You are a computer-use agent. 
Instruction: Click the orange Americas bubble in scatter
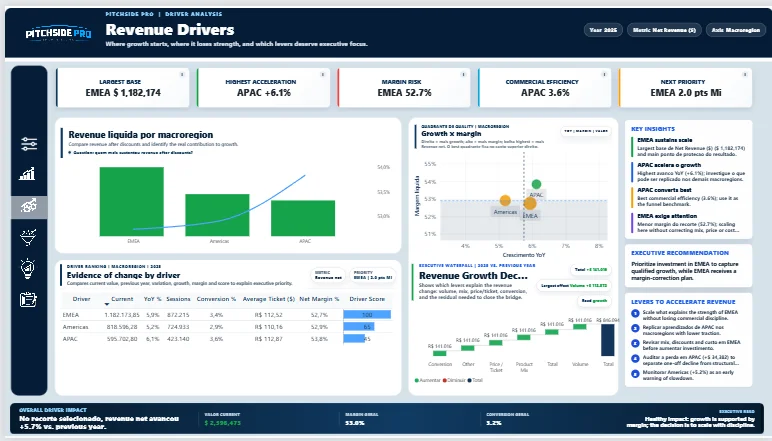tap(505, 200)
